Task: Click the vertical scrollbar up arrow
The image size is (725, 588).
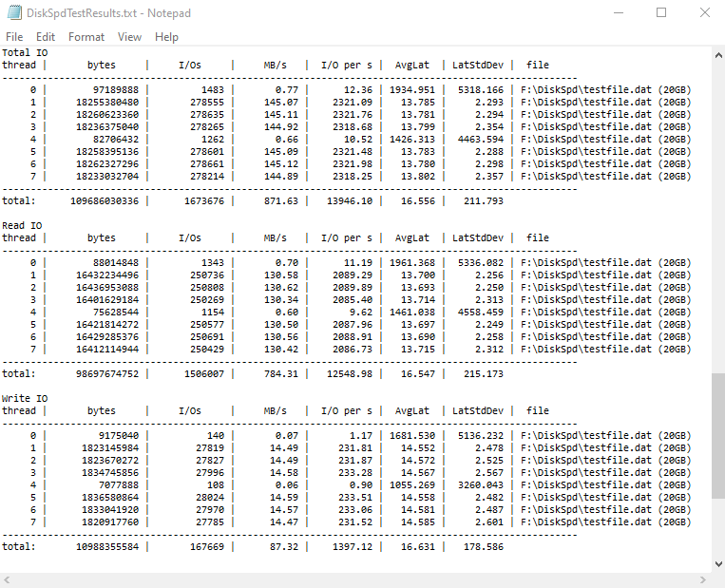Action: 717,55
